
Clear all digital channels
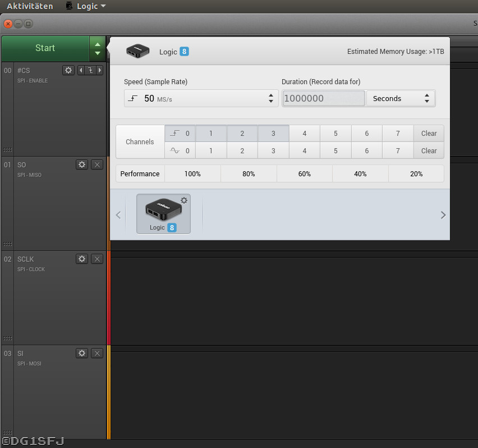(429, 134)
